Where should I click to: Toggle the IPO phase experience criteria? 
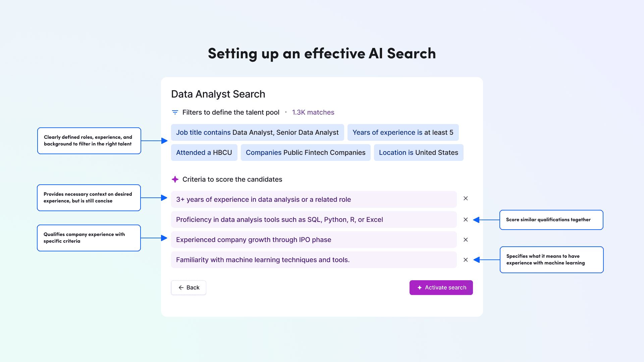(465, 239)
